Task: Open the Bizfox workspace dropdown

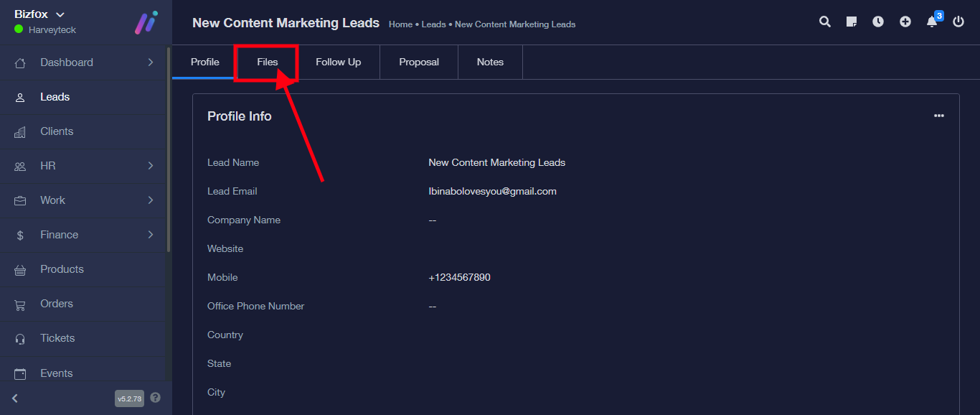Action: click(39, 14)
